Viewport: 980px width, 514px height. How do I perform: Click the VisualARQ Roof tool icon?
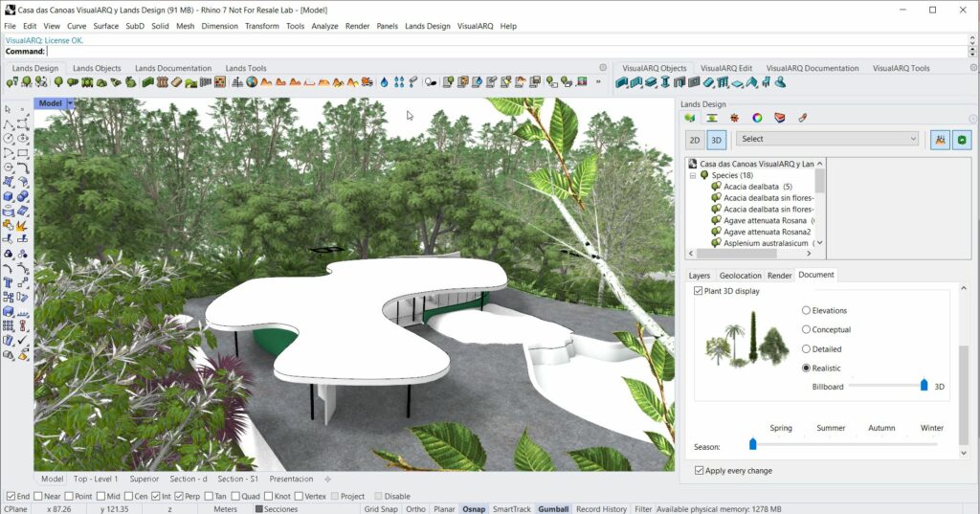(x=751, y=82)
